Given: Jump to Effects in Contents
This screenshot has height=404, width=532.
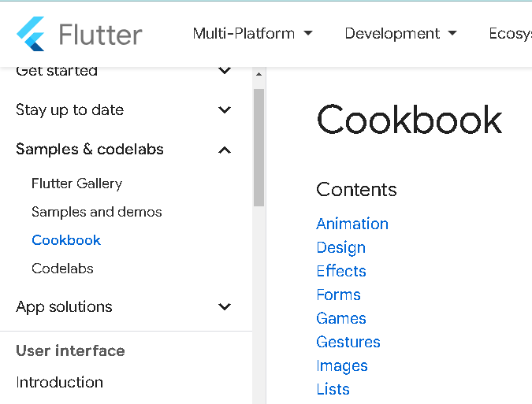Looking at the screenshot, I should [341, 271].
